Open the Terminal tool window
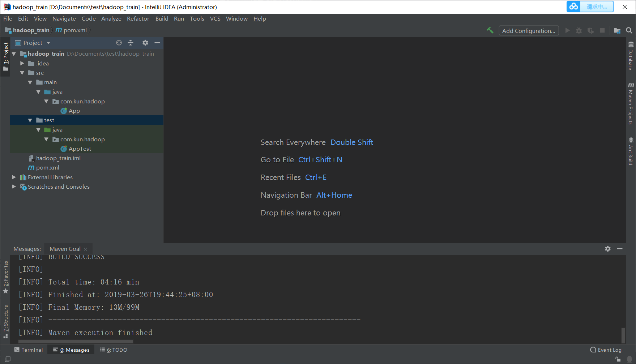The image size is (636, 364). tap(29, 350)
